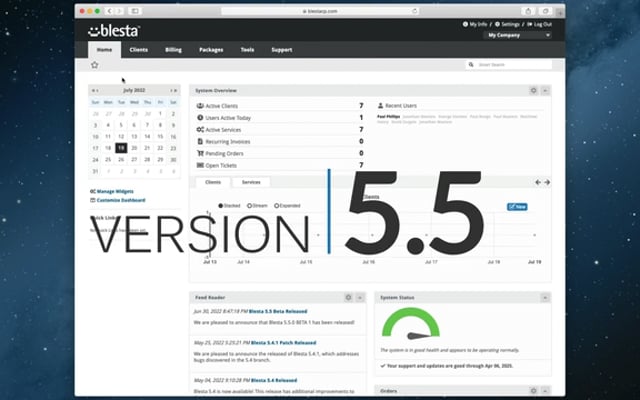Screen dimensions: 640x400
Task: Select July 31 on the calendar
Action: [x=95, y=171]
